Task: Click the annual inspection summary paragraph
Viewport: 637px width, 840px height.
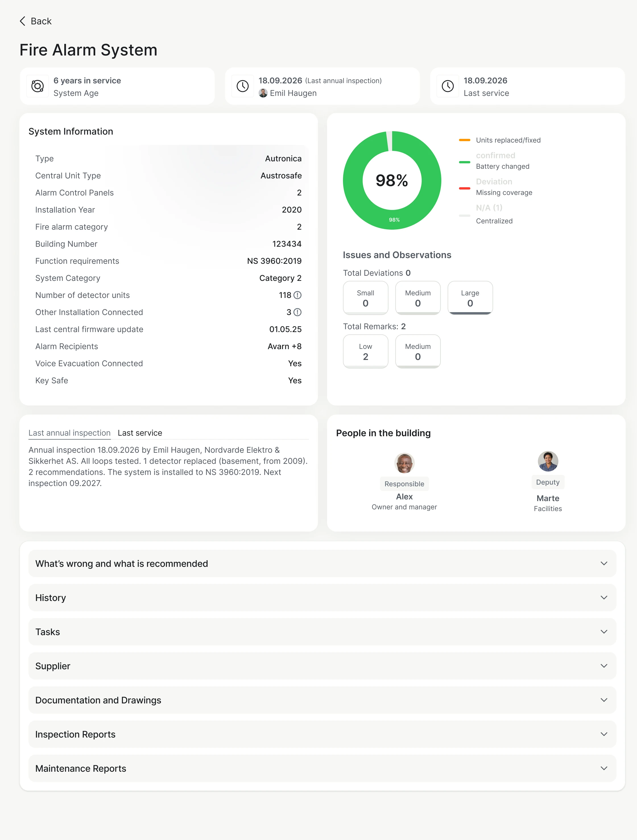Action: [168, 467]
